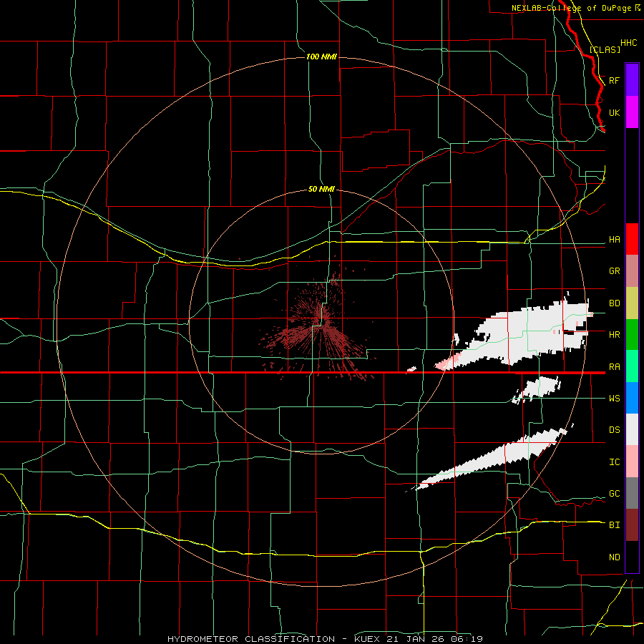Click the HHC product label
This screenshot has width=644, height=644.
point(628,43)
